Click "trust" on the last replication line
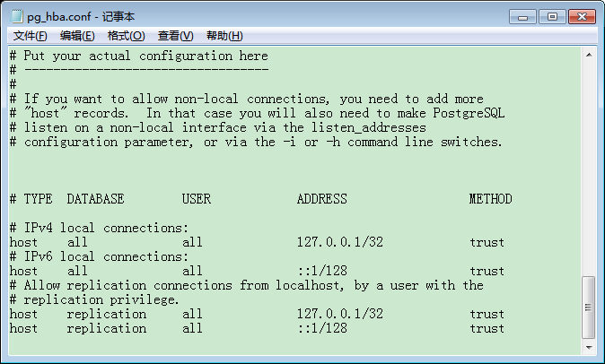This screenshot has width=605, height=364. (487, 329)
